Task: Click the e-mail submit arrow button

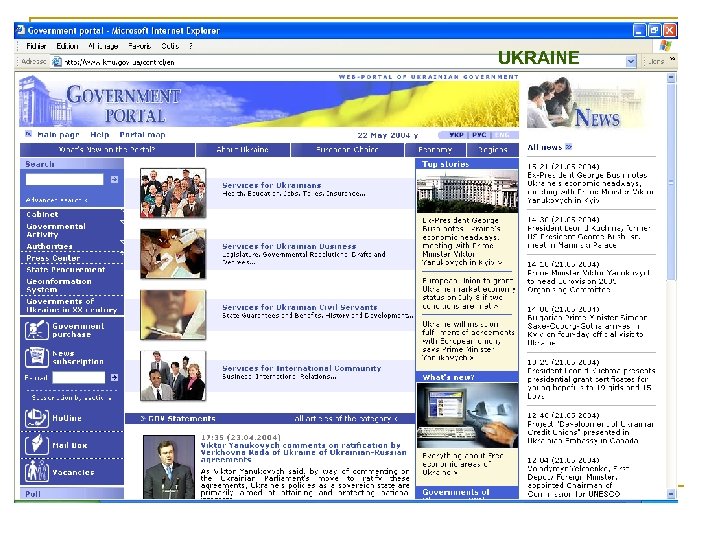Action: [x=114, y=377]
